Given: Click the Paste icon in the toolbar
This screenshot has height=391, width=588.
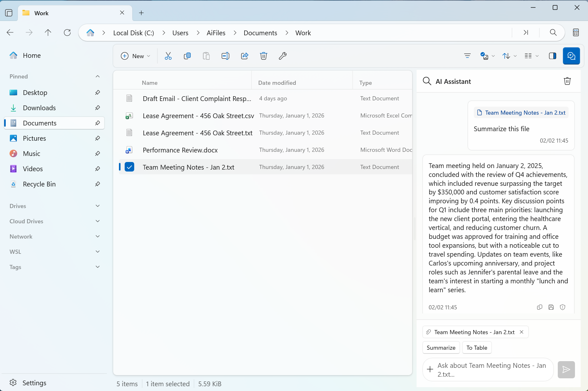Looking at the screenshot, I should coord(206,56).
